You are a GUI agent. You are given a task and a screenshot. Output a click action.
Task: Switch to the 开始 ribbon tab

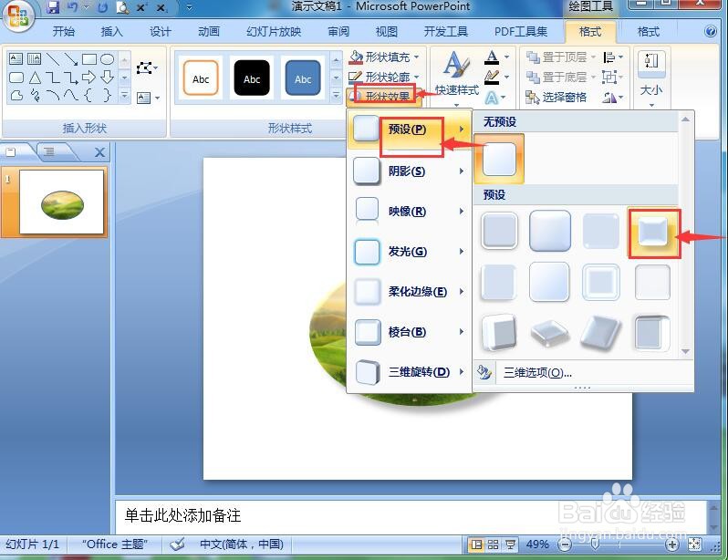[64, 32]
